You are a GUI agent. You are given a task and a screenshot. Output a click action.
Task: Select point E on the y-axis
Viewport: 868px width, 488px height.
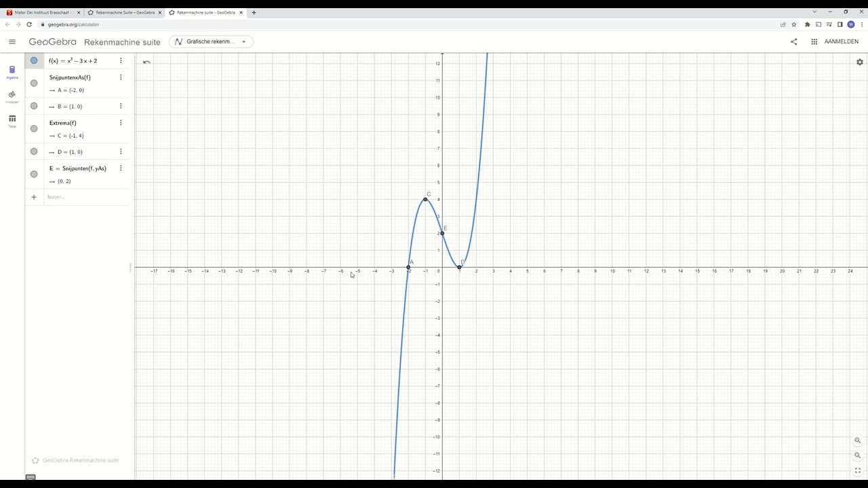pyautogui.click(x=442, y=233)
